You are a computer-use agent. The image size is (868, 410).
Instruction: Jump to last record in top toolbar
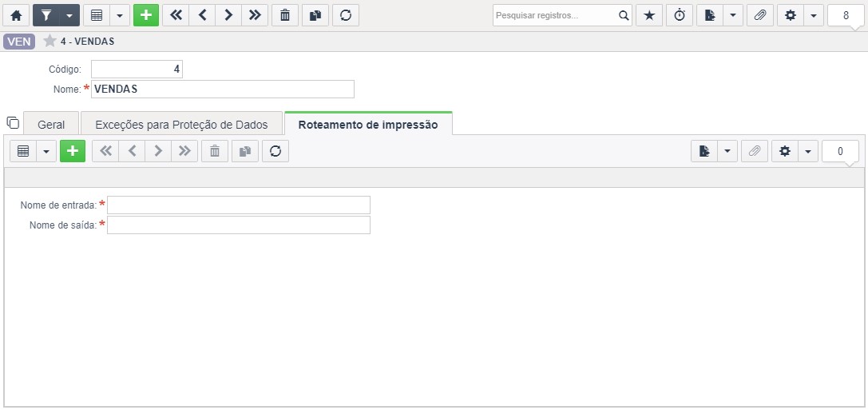(x=255, y=15)
